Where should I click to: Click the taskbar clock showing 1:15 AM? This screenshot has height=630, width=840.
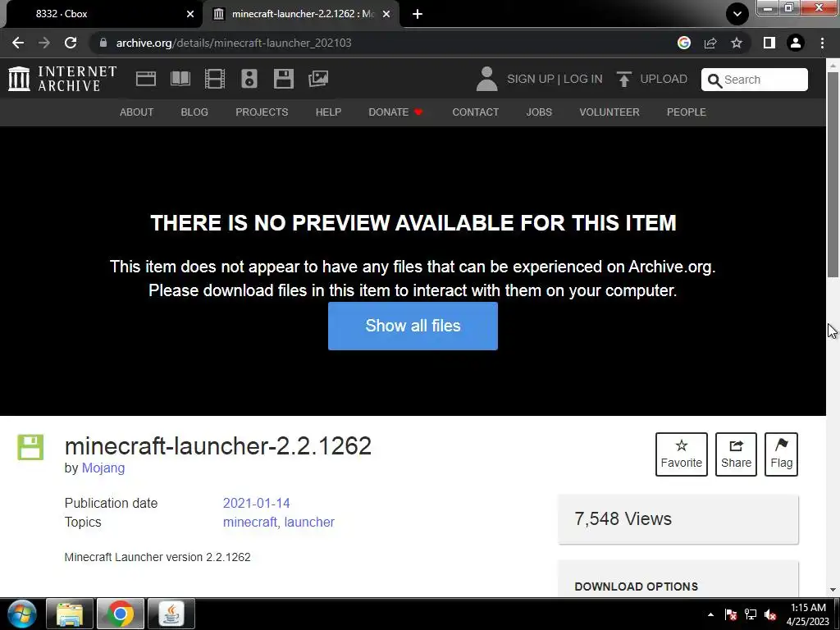(x=808, y=614)
